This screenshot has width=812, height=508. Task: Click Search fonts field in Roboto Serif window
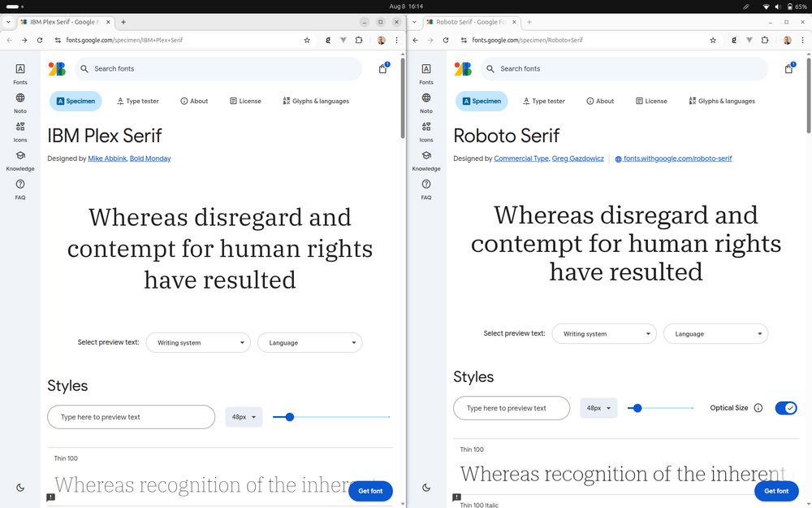click(x=624, y=68)
